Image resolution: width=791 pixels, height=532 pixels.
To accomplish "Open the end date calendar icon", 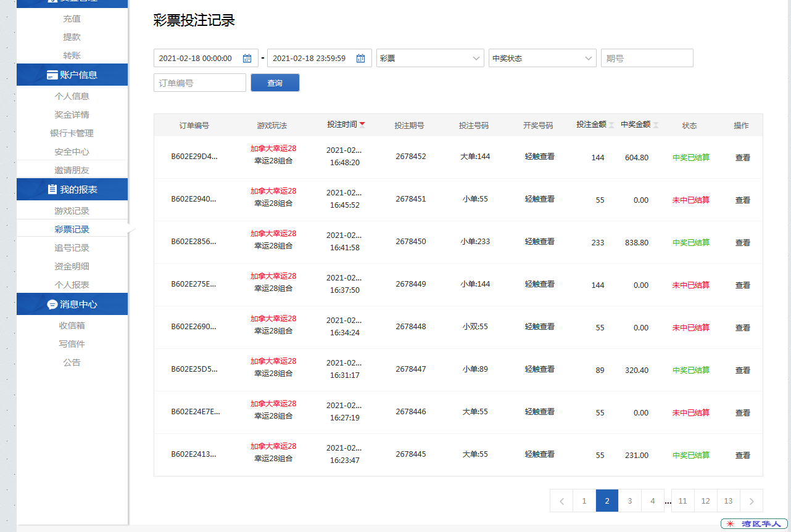I will click(x=360, y=59).
